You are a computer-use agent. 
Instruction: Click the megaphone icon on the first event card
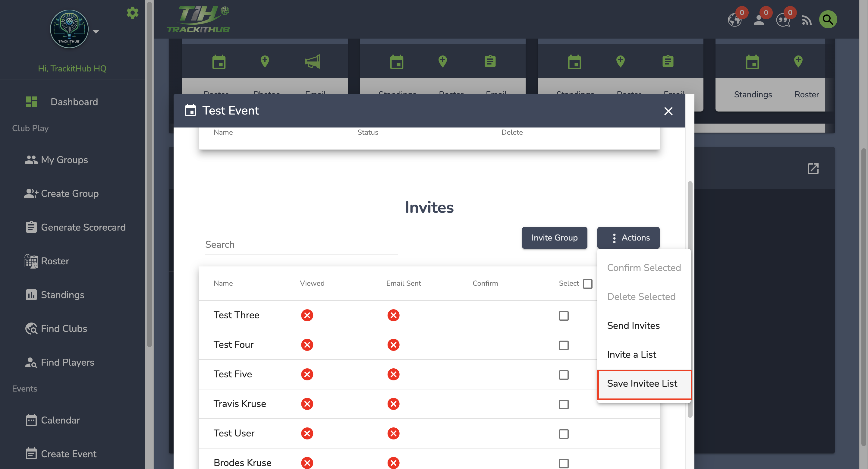[x=312, y=62]
